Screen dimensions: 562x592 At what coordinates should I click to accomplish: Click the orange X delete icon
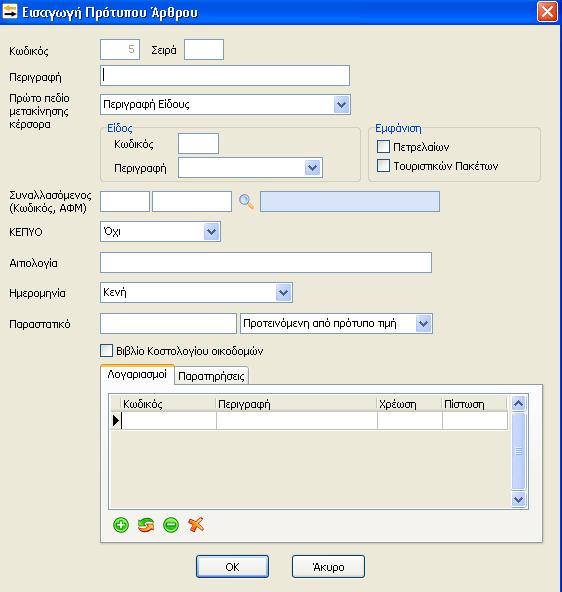pyautogui.click(x=196, y=524)
